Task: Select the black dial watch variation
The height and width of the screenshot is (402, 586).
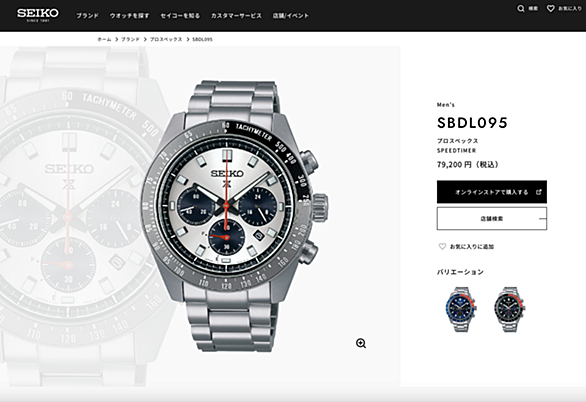Action: pos(510,309)
